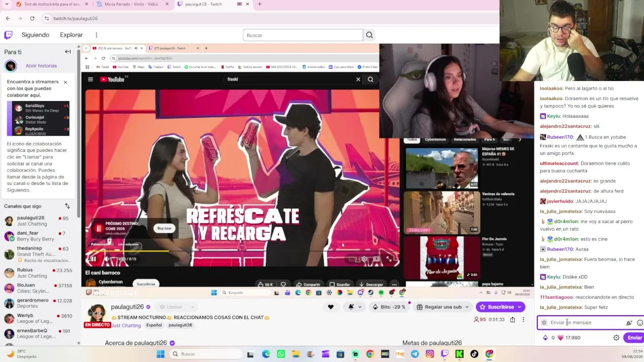Open Abrir historias link
644x362 pixels.
click(41, 66)
